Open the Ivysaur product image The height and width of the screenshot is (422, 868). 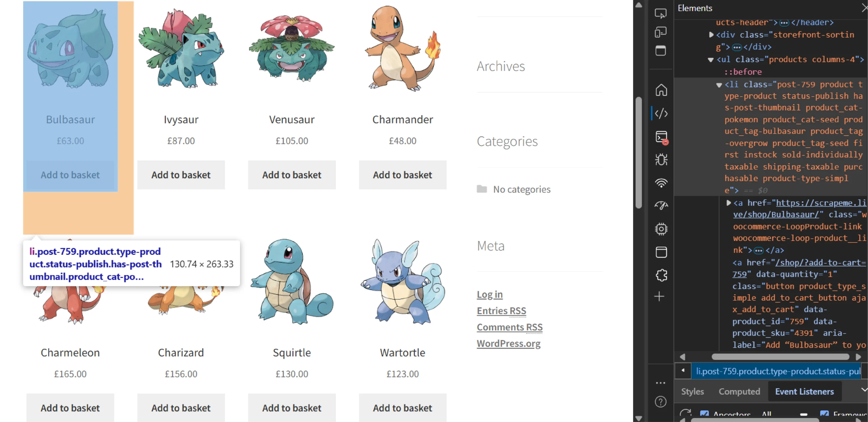181,48
